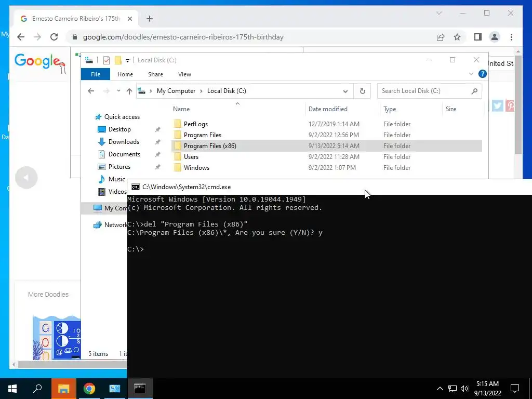The image size is (532, 399).
Task: Open File Explorer from the taskbar
Action: coord(63,389)
